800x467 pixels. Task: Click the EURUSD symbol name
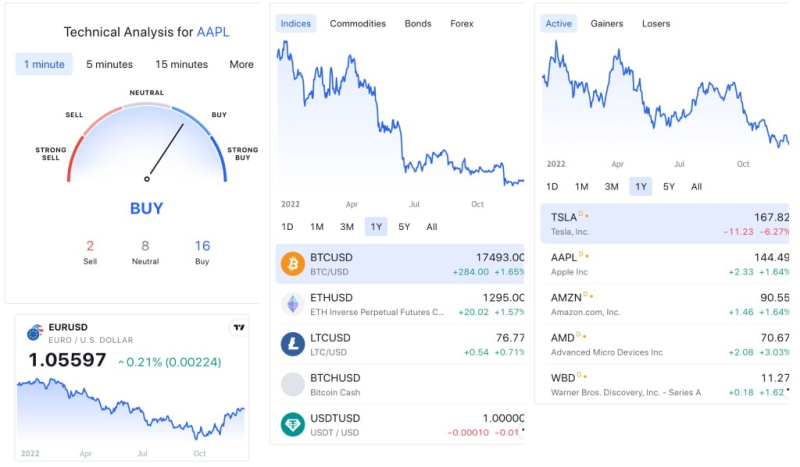[68, 327]
